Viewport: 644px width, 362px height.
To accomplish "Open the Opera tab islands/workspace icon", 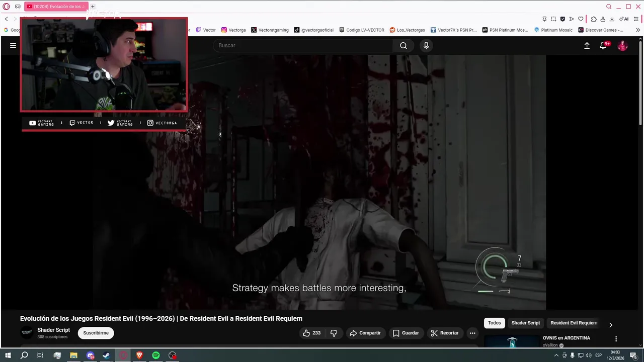I will [18, 7].
